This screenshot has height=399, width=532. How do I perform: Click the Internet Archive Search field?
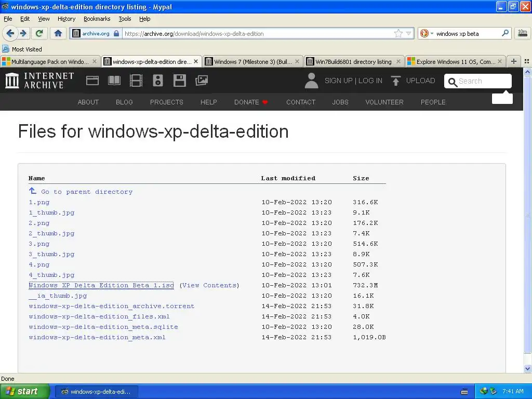478,81
